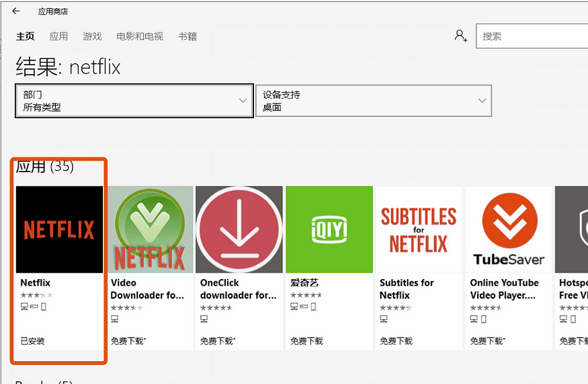Click the 结果: netflix results heading
Viewport: 588px width, 384px height.
point(68,67)
